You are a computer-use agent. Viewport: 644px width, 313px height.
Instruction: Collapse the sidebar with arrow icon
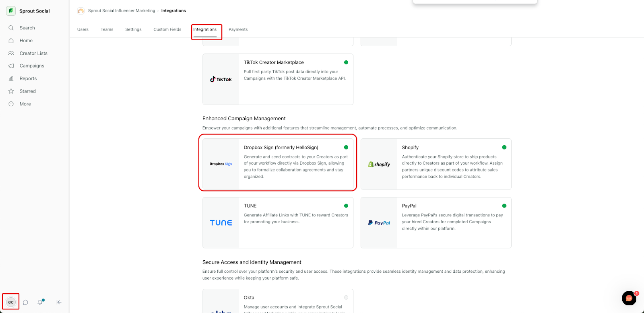pos(59,302)
